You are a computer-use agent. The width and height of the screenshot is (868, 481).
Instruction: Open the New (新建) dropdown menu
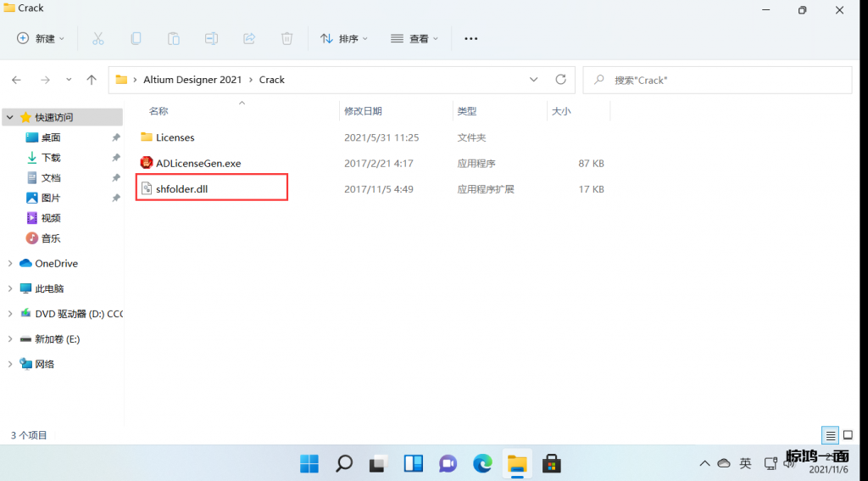point(41,38)
